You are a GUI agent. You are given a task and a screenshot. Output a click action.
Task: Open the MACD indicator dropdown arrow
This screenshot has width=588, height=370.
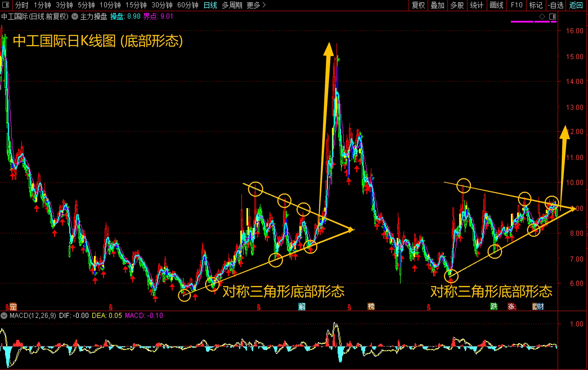(x=4, y=315)
